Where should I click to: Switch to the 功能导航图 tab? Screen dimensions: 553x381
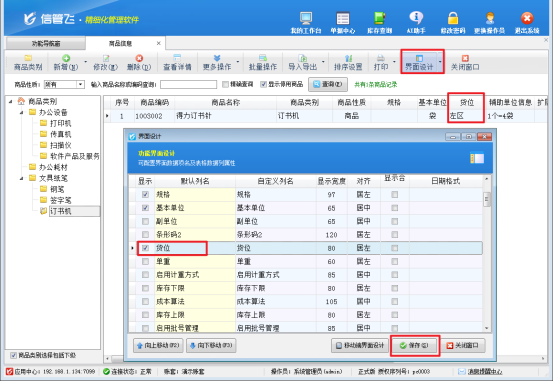(x=46, y=43)
